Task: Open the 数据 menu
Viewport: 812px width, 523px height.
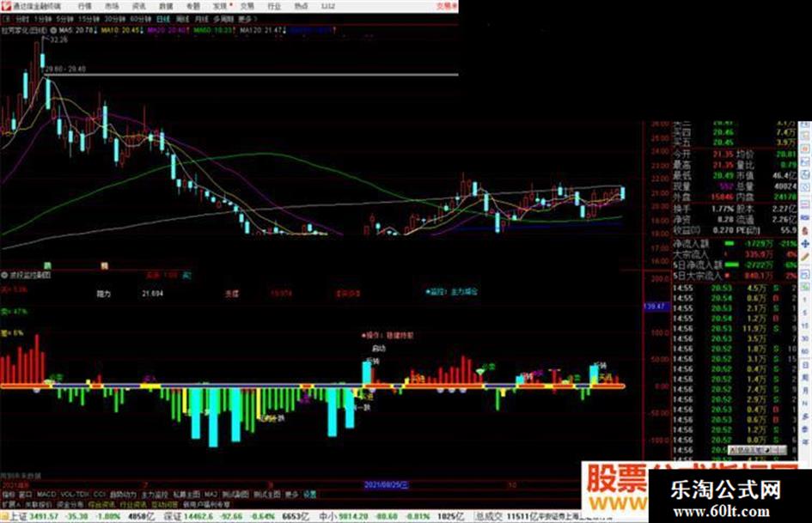Action: tap(166, 6)
